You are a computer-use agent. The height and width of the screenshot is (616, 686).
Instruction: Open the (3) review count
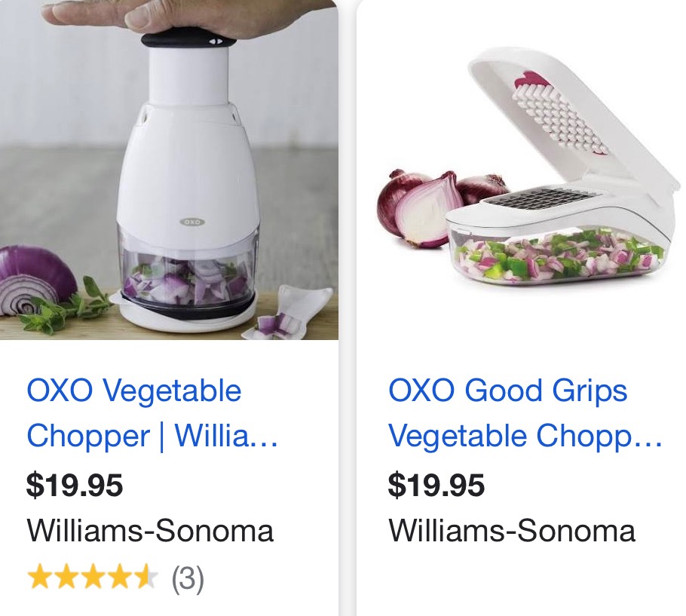pyautogui.click(x=188, y=578)
